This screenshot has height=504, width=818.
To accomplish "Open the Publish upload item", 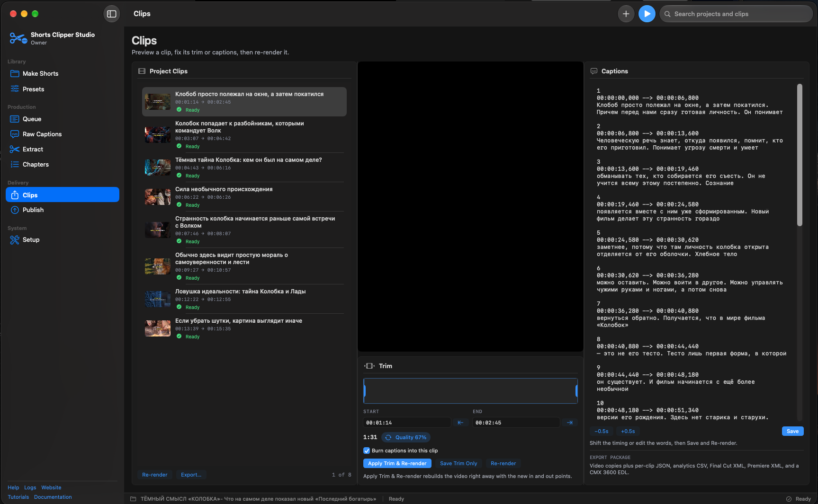I will pos(63,210).
